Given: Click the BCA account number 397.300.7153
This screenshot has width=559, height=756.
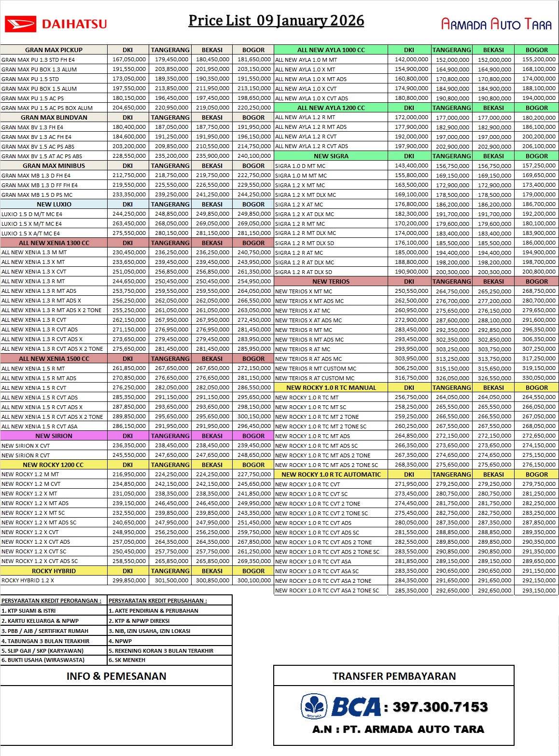Looking at the screenshot, I should coord(440,707).
